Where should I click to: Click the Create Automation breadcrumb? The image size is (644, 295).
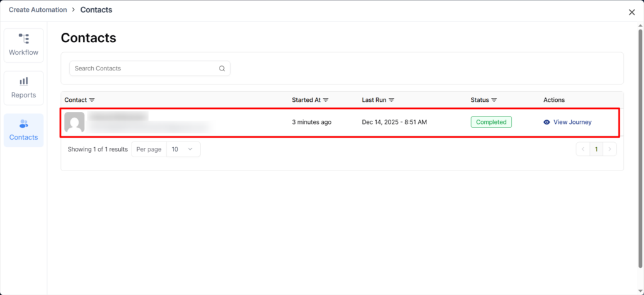pos(38,10)
